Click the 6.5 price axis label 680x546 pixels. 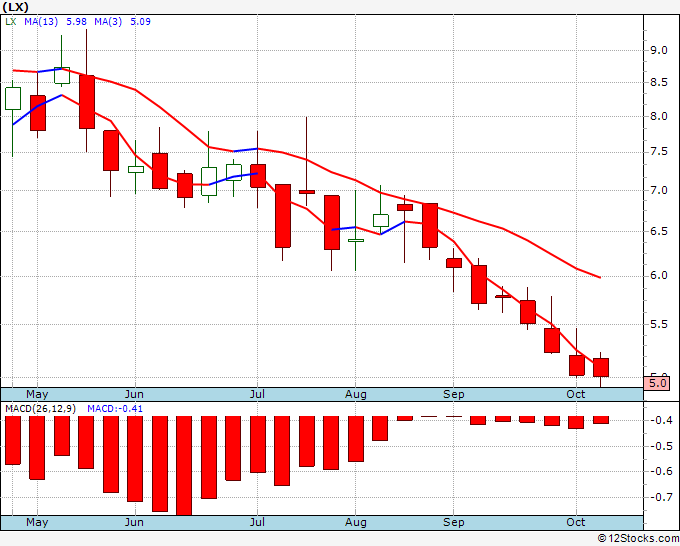coord(658,231)
